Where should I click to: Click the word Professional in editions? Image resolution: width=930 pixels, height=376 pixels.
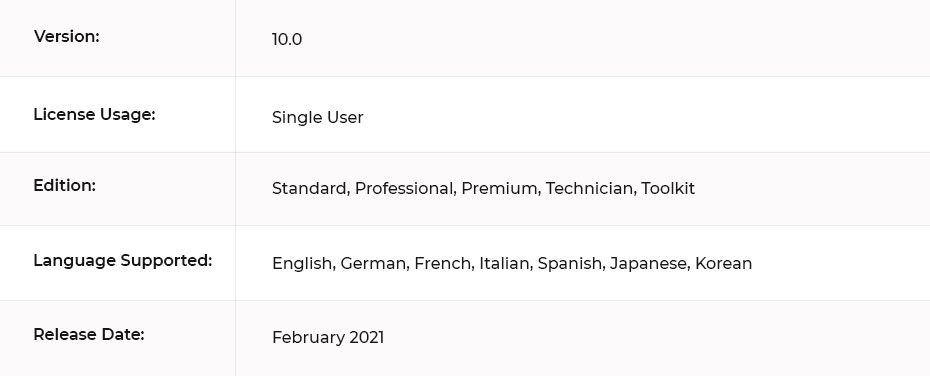[x=404, y=189]
